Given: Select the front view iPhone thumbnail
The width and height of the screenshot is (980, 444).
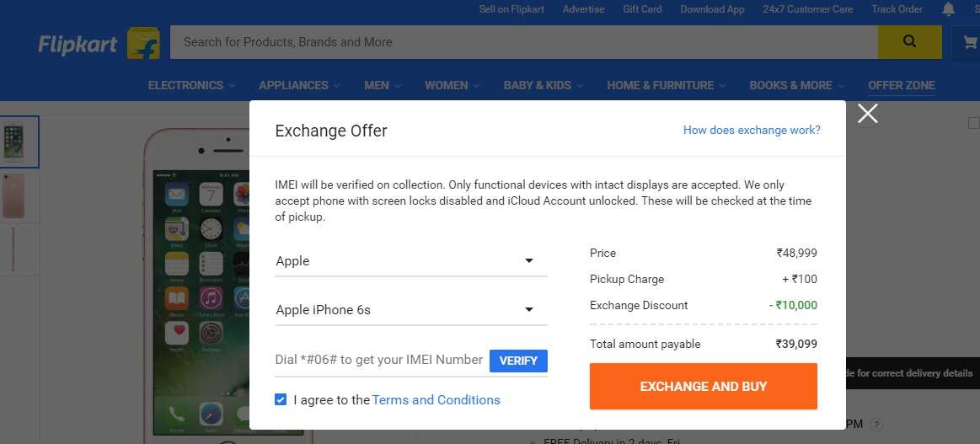Looking at the screenshot, I should pyautogui.click(x=13, y=142).
